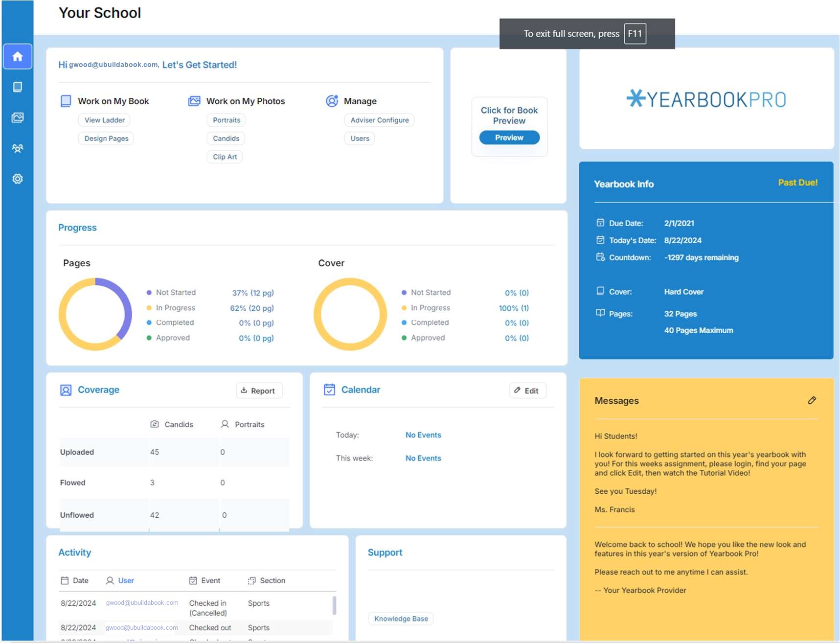
Task: Click the Candids camera column icon
Action: pos(155,424)
